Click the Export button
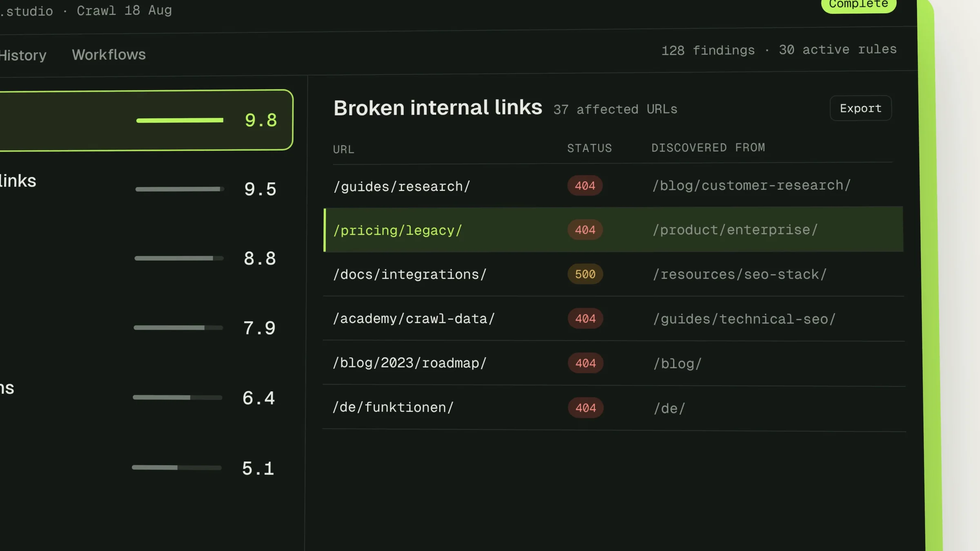Viewport: 980px width, 551px height. click(x=861, y=108)
